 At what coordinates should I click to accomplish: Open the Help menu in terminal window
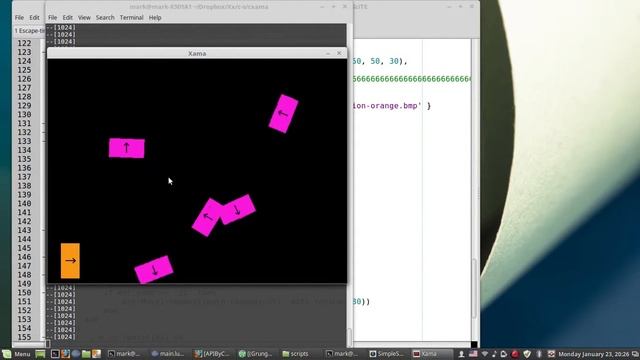coord(155,18)
